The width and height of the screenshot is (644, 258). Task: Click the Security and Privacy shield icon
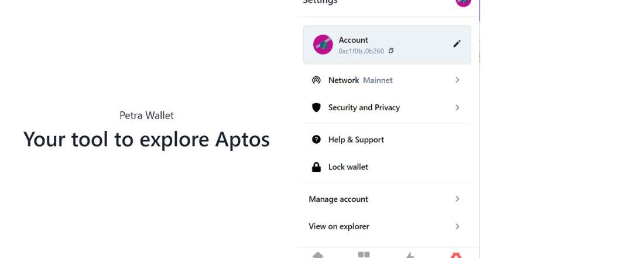click(316, 108)
